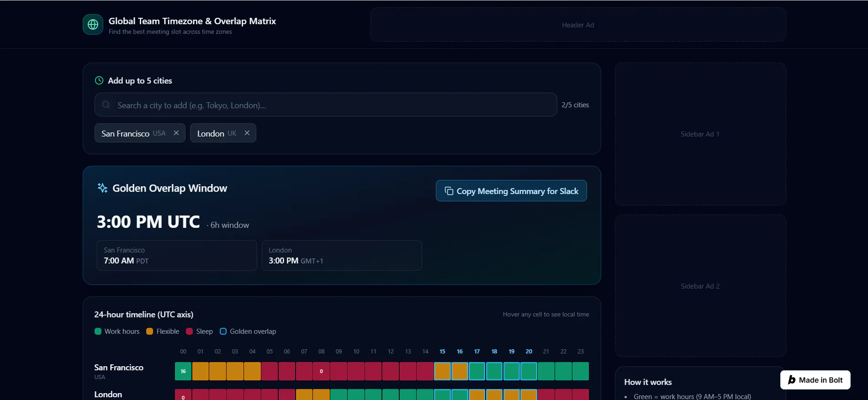The image size is (868, 400).
Task: Click 'Hover any cell to see local time'
Action: tap(546, 314)
